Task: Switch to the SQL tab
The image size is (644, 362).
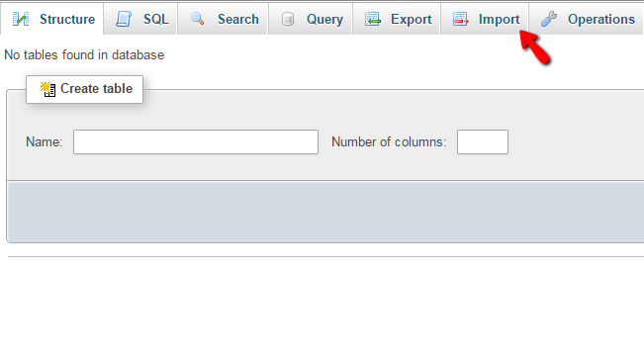Action: click(x=140, y=19)
